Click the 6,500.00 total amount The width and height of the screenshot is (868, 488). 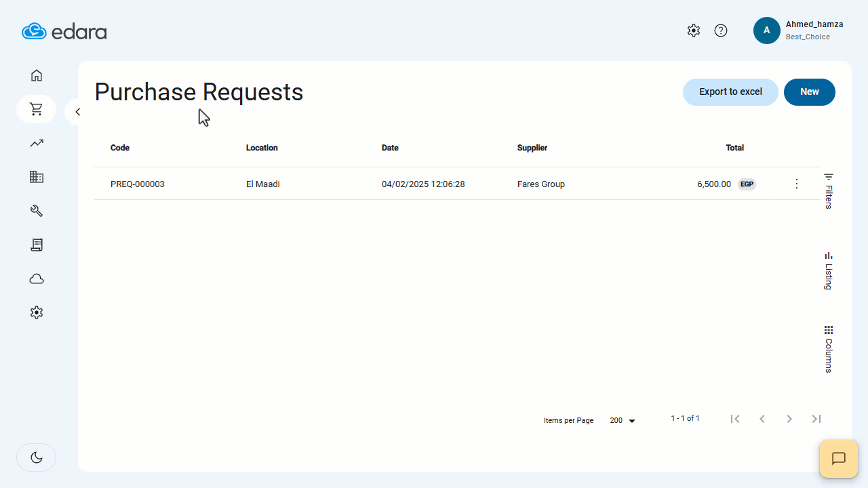(714, 184)
